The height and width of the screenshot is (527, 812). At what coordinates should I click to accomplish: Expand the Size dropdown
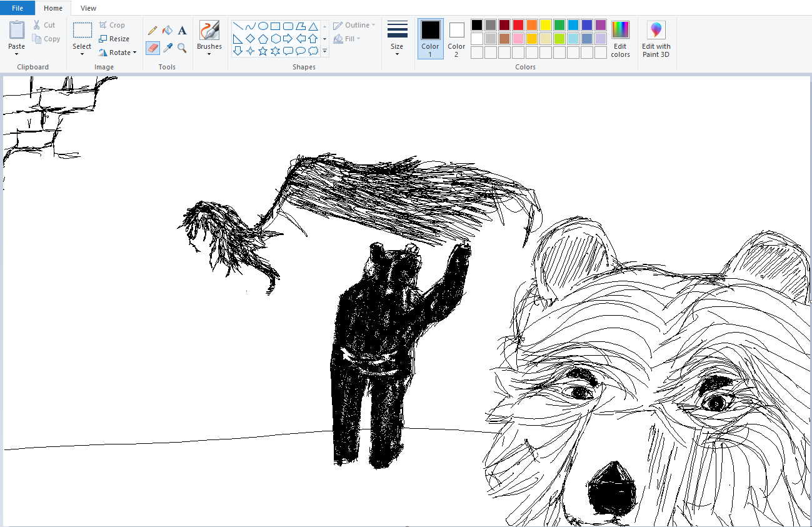point(397,53)
